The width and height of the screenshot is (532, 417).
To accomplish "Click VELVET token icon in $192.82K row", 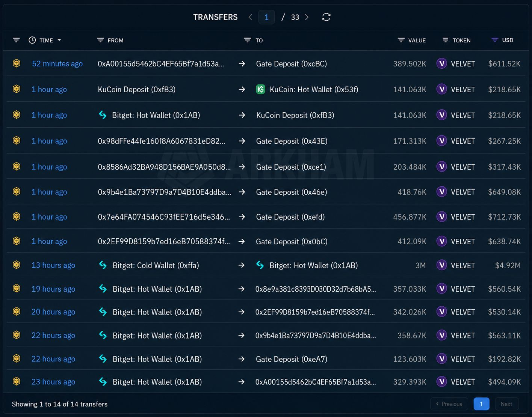I will click(x=442, y=359).
